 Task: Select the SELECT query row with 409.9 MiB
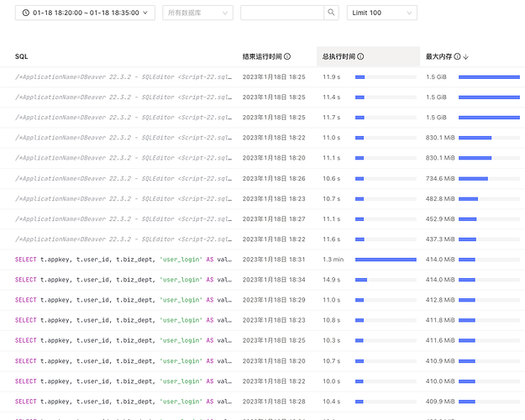[123, 402]
